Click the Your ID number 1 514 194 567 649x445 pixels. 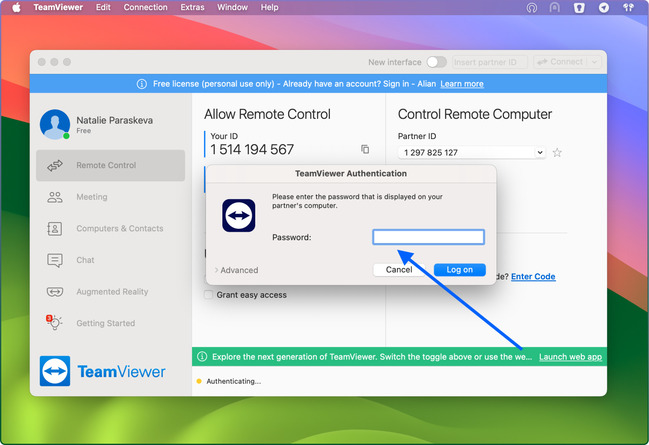pyautogui.click(x=252, y=149)
